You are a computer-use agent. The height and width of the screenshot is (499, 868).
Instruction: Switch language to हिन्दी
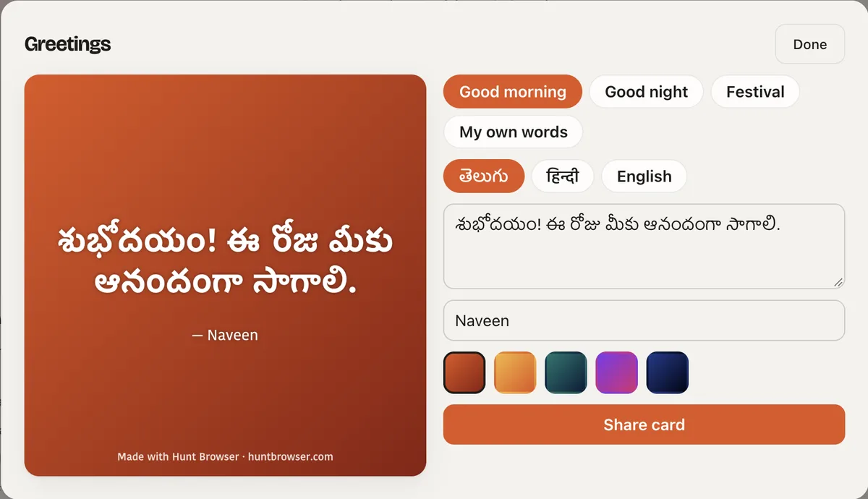point(563,176)
